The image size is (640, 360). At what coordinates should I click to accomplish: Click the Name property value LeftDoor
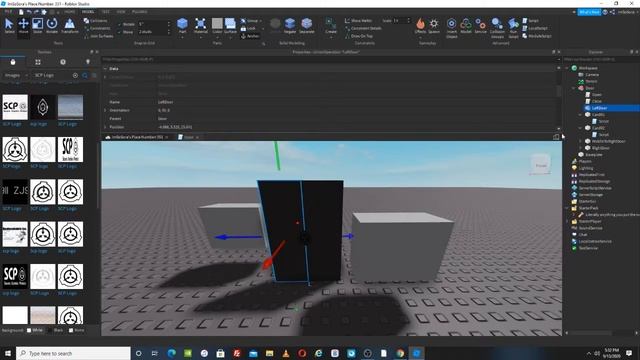[165, 102]
